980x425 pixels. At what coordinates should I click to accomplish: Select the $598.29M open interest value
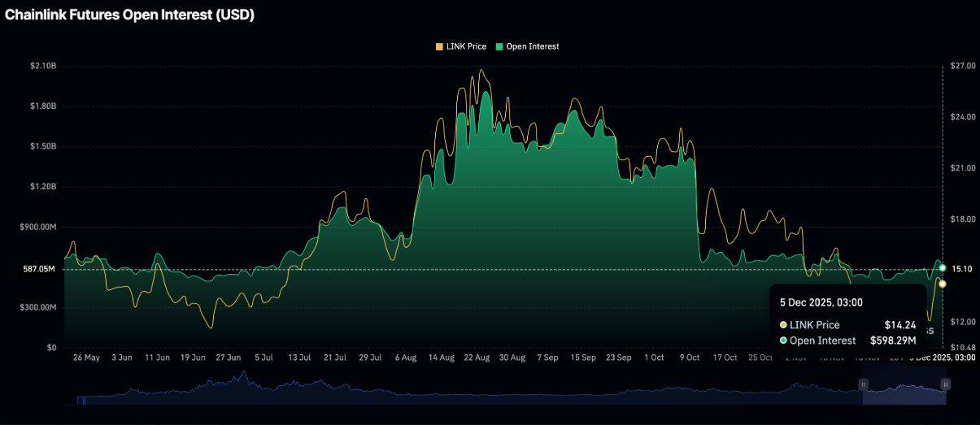pos(893,340)
